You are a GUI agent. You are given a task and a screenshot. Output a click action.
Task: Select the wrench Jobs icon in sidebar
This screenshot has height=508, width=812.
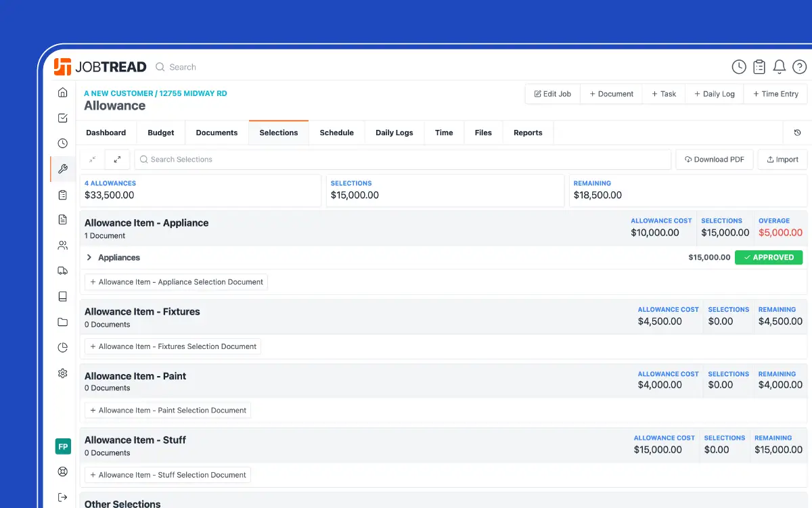[62, 168]
